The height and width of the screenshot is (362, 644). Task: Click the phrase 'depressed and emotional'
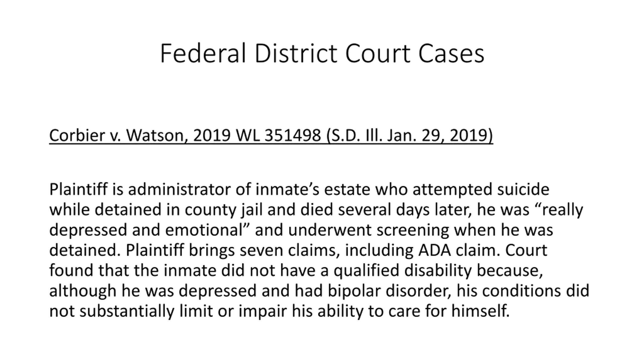[x=146, y=230]
